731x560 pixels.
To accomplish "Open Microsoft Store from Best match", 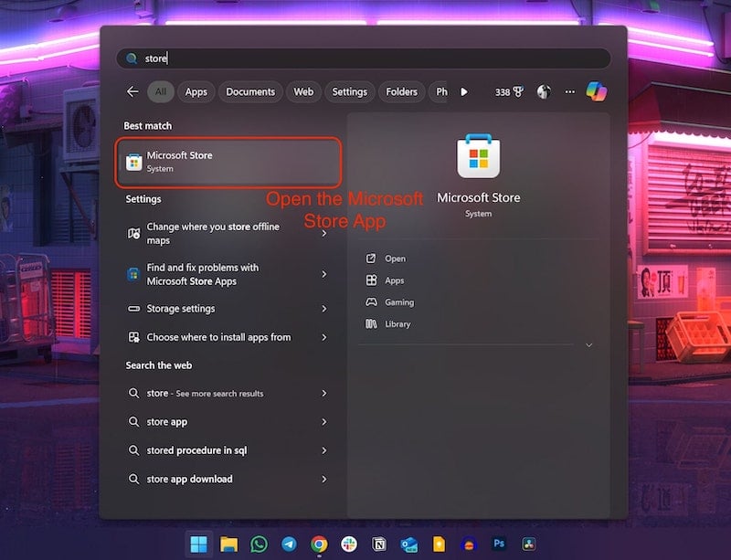I will [x=228, y=162].
